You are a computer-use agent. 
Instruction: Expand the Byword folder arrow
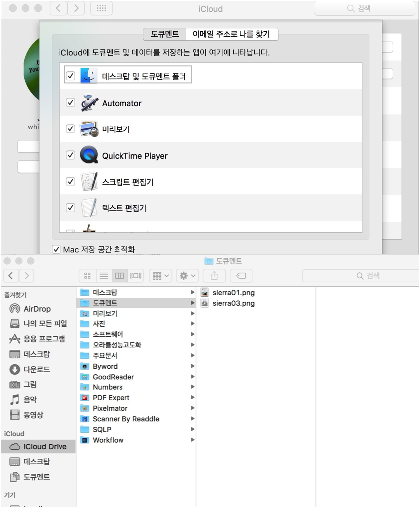(x=193, y=366)
